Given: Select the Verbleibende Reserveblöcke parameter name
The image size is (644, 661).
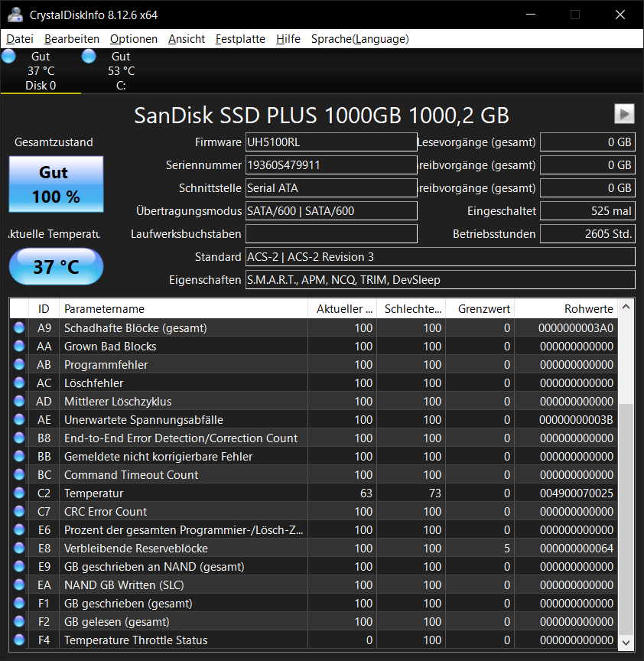Looking at the screenshot, I should [135, 548].
